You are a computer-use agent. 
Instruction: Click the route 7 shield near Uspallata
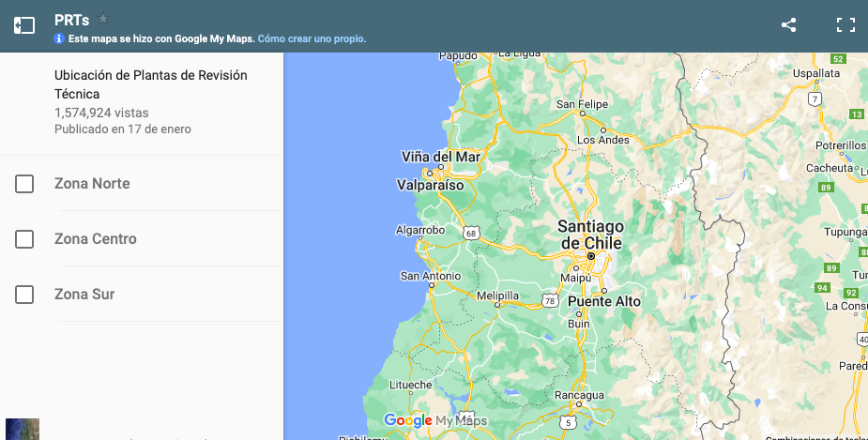[x=815, y=99]
